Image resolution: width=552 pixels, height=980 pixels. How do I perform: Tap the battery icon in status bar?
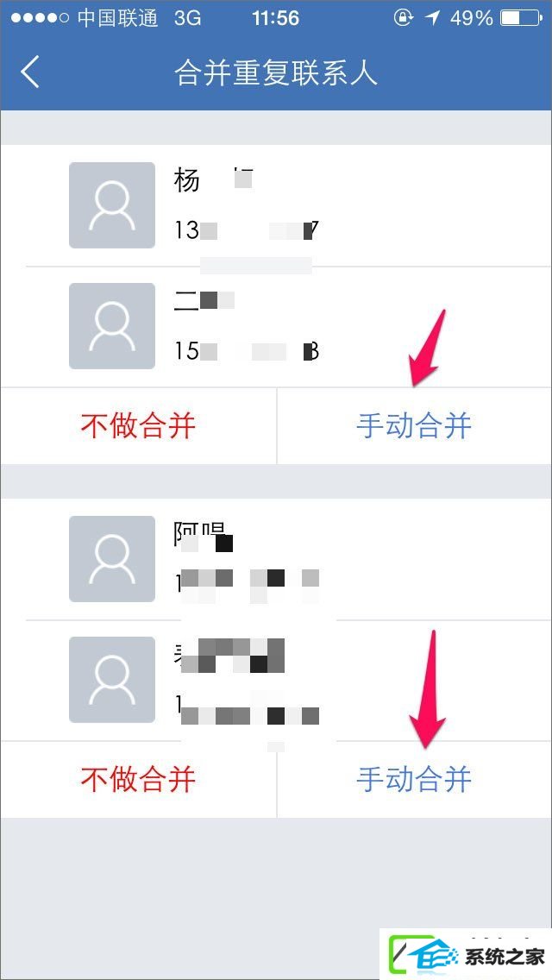click(521, 18)
